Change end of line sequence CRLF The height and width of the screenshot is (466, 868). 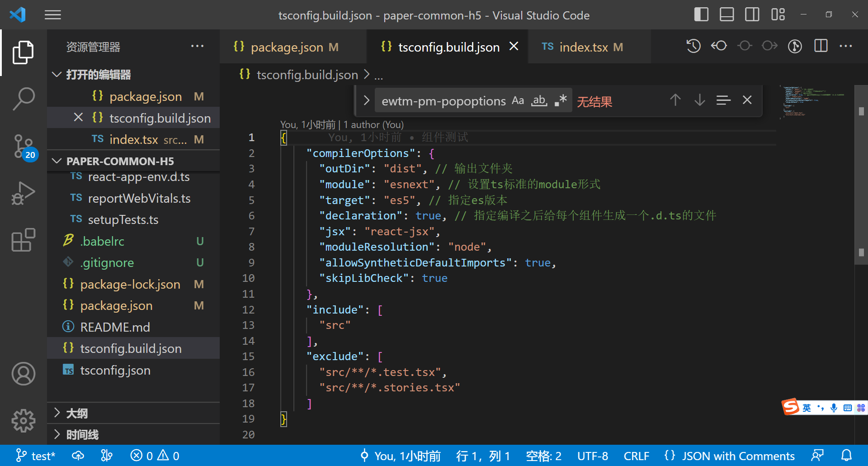click(637, 456)
